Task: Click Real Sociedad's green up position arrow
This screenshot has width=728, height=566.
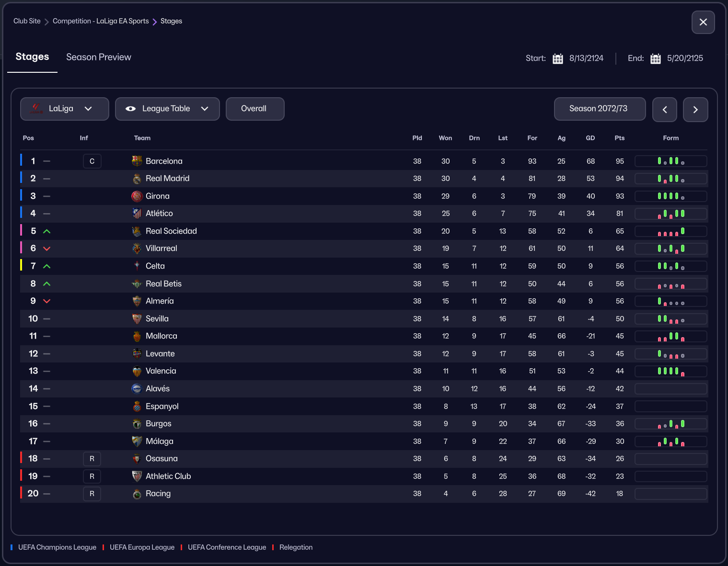Action: (46, 231)
